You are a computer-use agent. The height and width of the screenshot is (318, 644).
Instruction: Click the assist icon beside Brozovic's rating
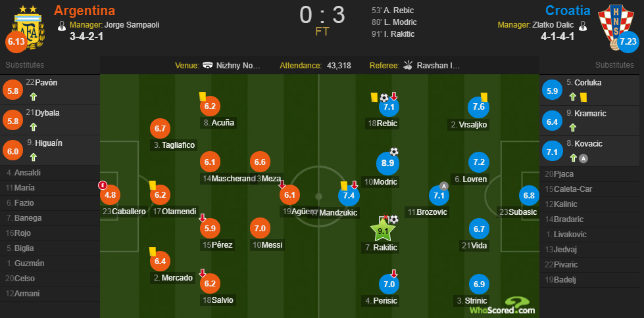(x=443, y=185)
